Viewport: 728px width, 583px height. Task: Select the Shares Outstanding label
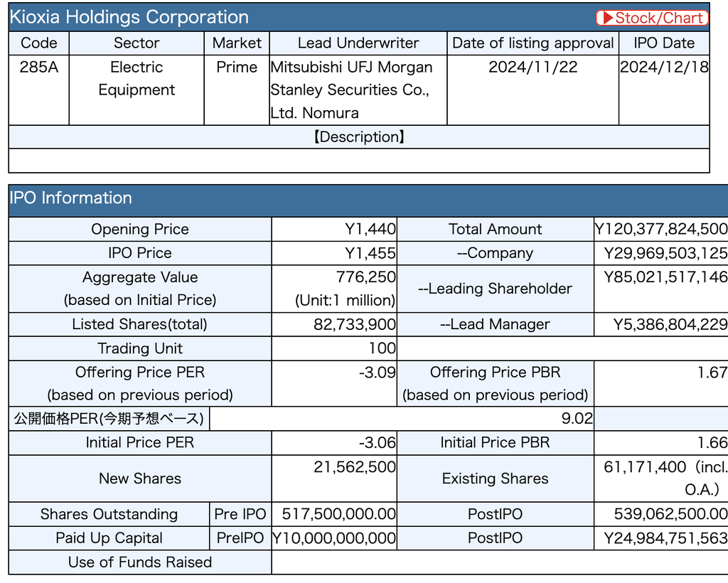[x=109, y=514]
